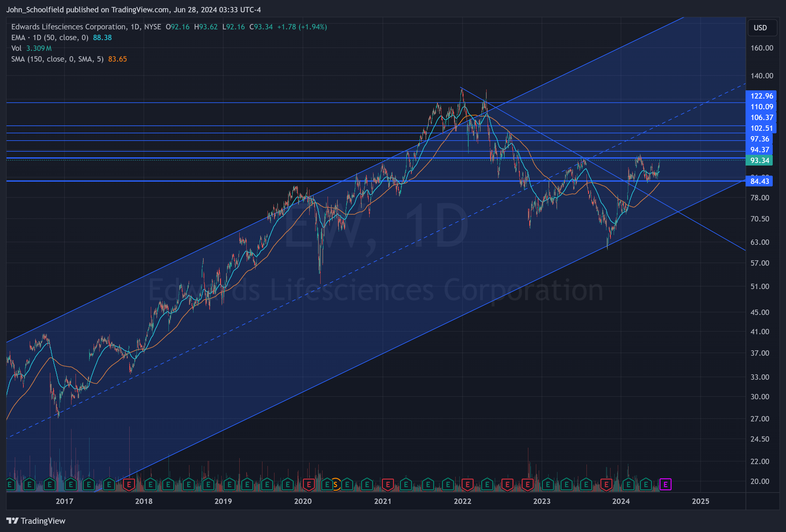Click the SMA (150, close, 0, SMA, 5) legend
This screenshot has height=532, width=786.
[58, 59]
